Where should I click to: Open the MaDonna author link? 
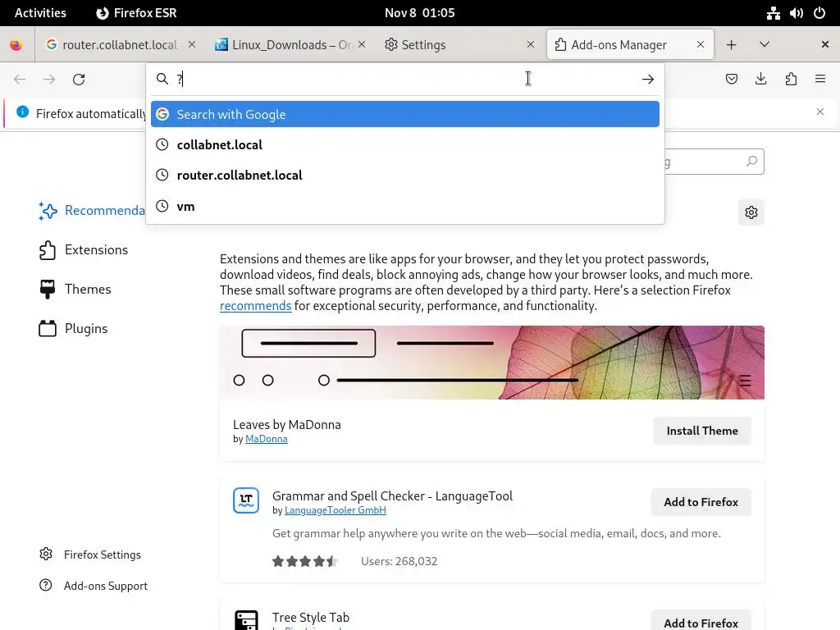point(267,439)
